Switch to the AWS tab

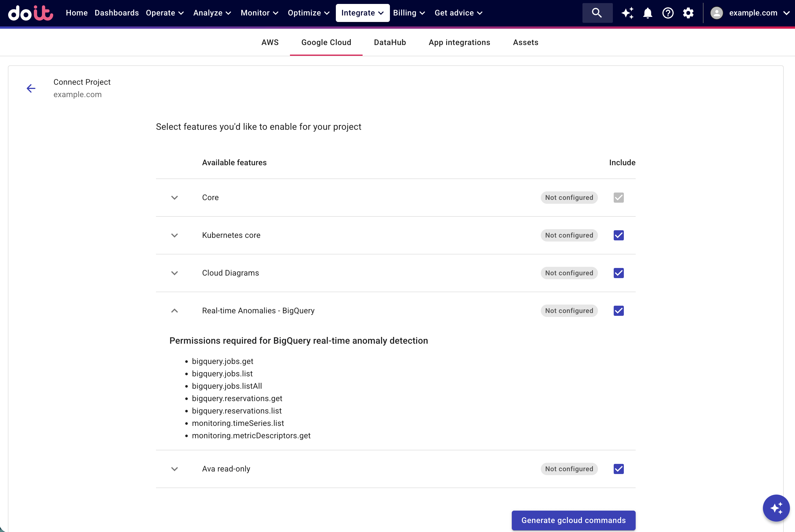click(270, 42)
